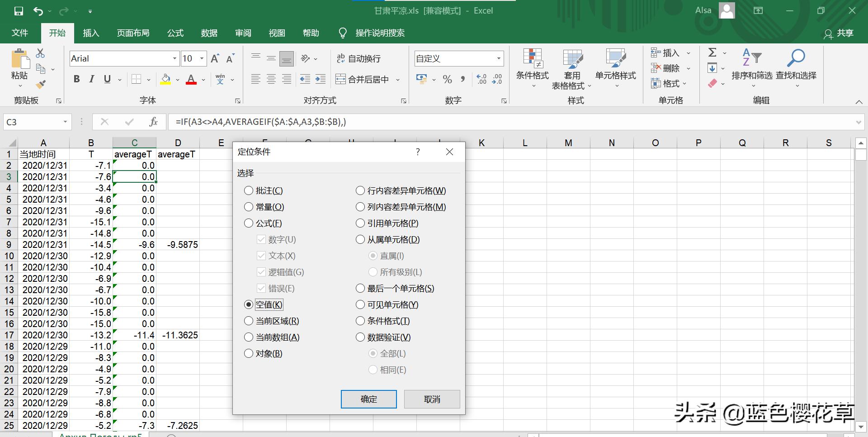Expand the font size dropdown
This screenshot has width=868, height=437.
tap(202, 58)
